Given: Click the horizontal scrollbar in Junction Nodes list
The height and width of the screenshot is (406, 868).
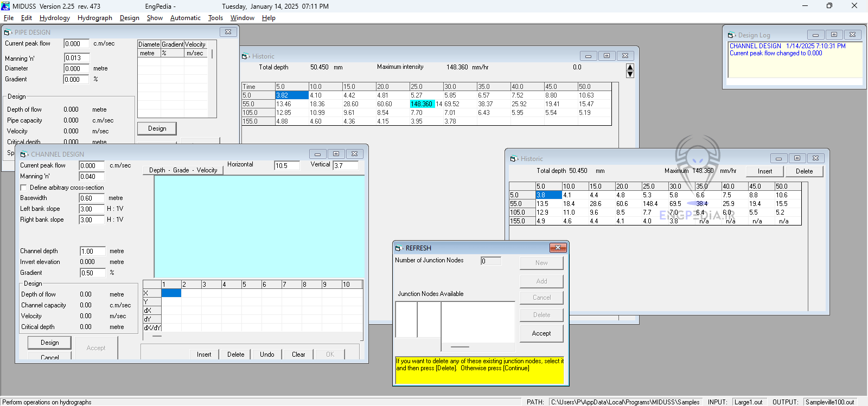Looking at the screenshot, I should [460, 347].
